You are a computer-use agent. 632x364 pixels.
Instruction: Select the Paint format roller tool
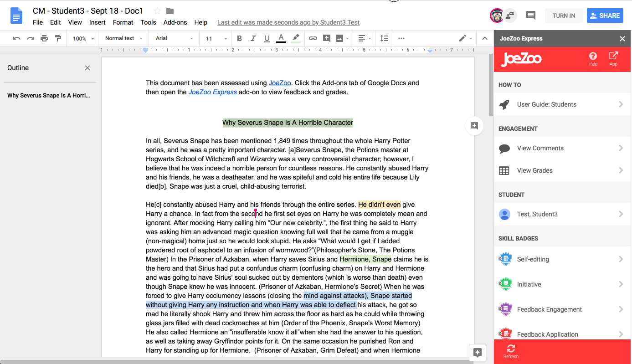[58, 38]
